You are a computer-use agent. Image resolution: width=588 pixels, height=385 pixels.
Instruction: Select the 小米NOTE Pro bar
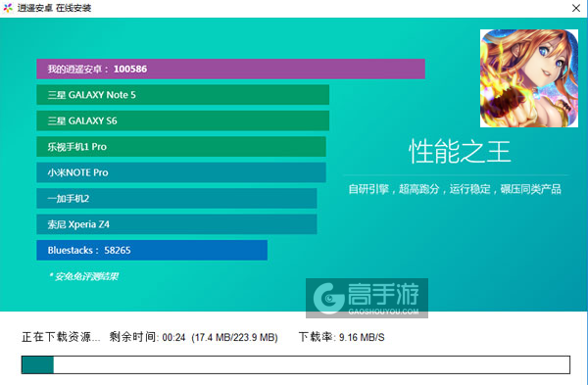(x=181, y=172)
